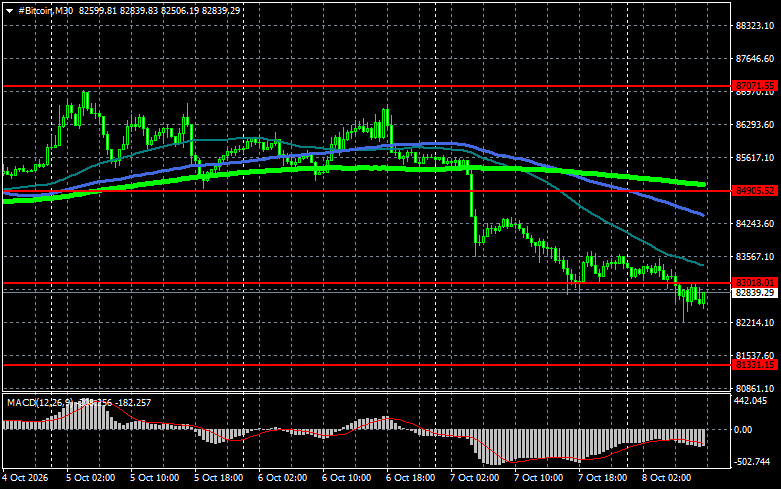Image resolution: width=781 pixels, height=489 pixels.
Task: Click the MACD scale value 0.00
Action: pyautogui.click(x=744, y=430)
